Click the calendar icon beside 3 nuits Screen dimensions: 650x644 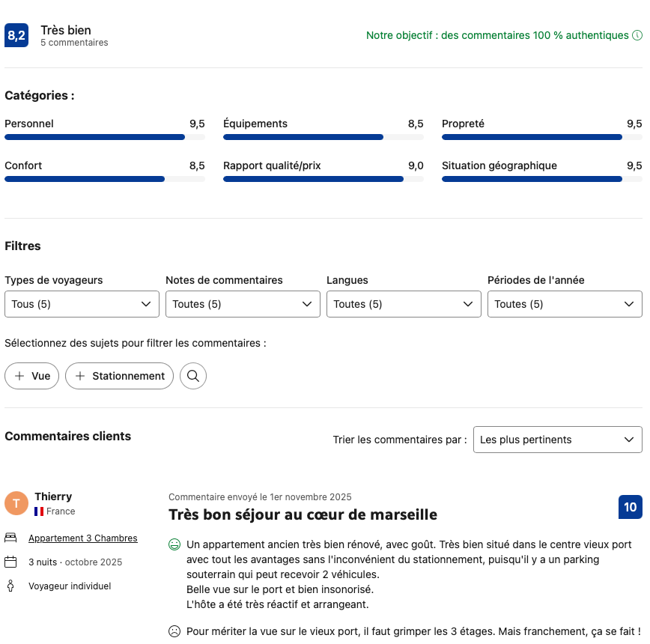[10, 562]
